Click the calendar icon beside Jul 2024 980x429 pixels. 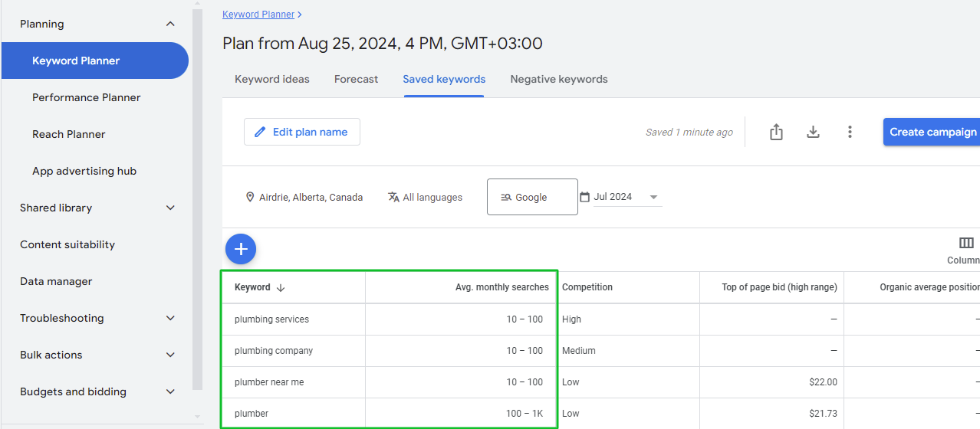coord(584,197)
